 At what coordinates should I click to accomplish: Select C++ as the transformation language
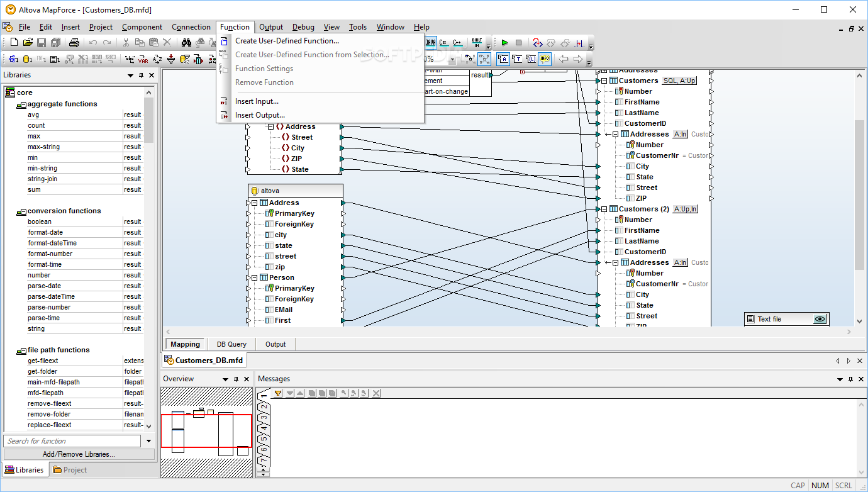[458, 43]
